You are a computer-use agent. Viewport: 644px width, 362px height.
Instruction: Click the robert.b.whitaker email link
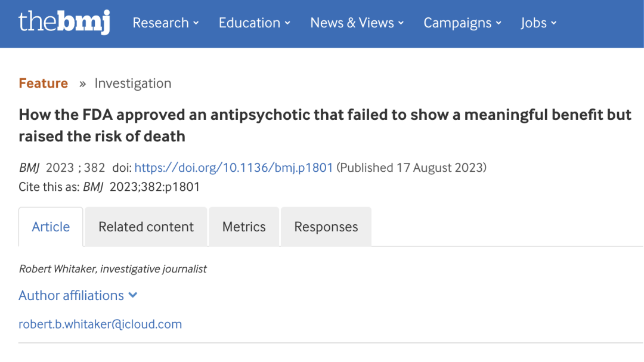click(x=100, y=324)
